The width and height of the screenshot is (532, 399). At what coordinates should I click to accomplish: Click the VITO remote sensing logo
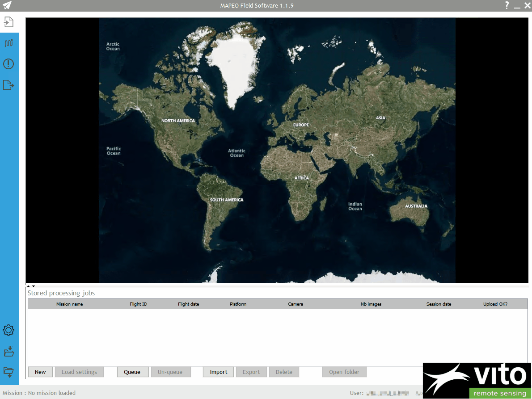coord(477,380)
